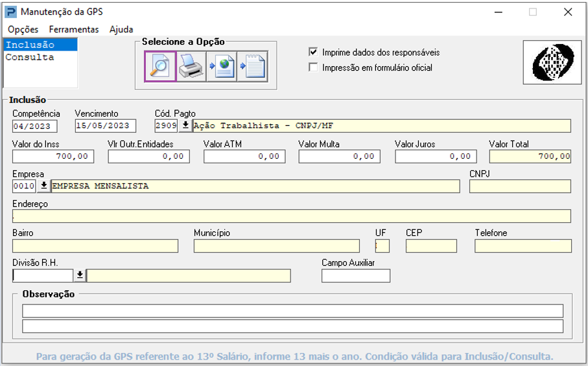
Task: Open the Cód. Pagto lookup arrow
Action: pyautogui.click(x=185, y=126)
